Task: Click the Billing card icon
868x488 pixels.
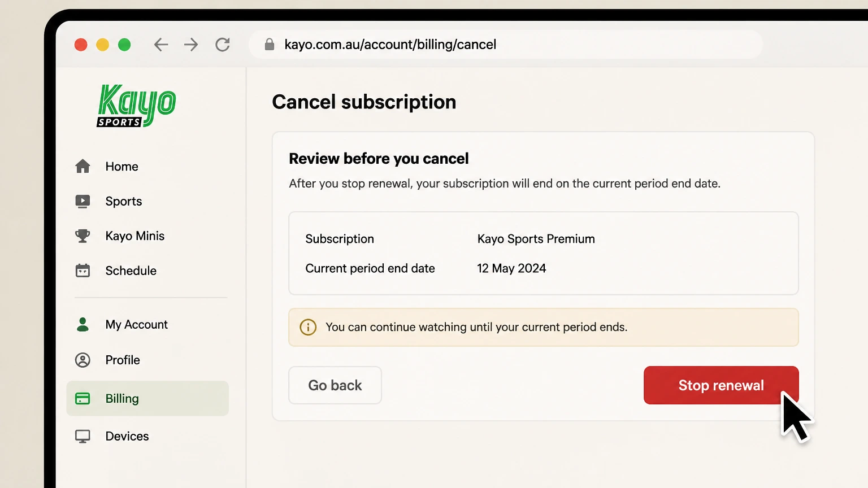Action: pyautogui.click(x=83, y=399)
